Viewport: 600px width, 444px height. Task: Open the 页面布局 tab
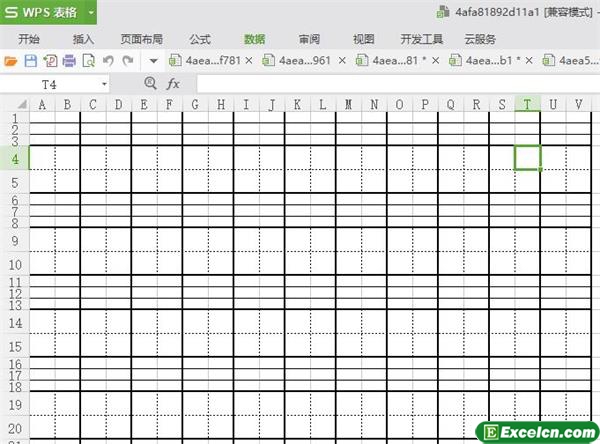tap(142, 39)
